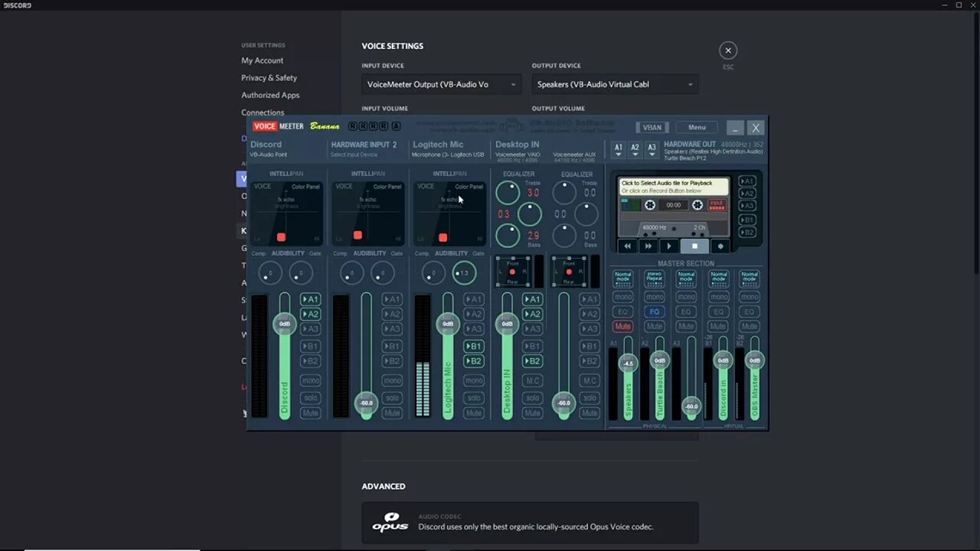This screenshot has width=980, height=551.
Task: Click the Desktop IN Bass equalizer knob
Action: [x=508, y=235]
